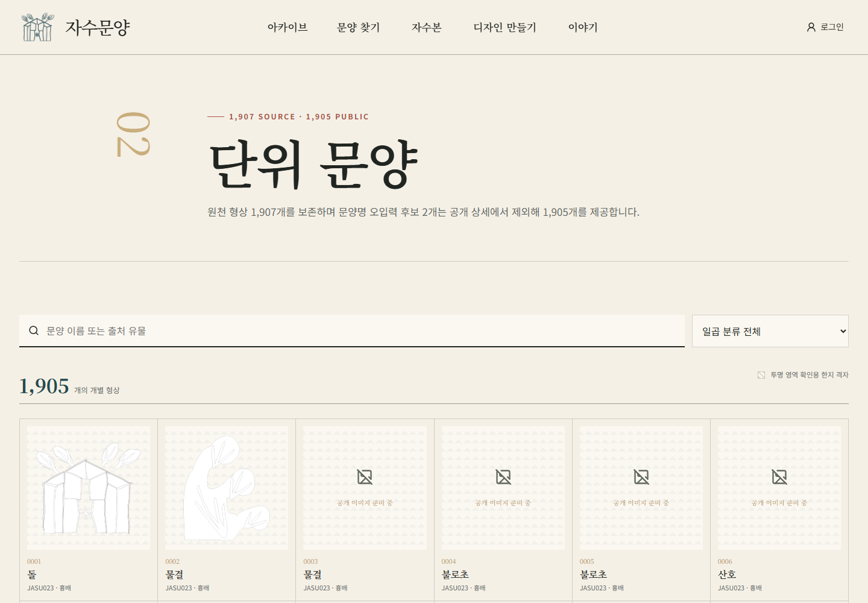Open the 돌 pattern title link
868x603 pixels.
(32, 575)
